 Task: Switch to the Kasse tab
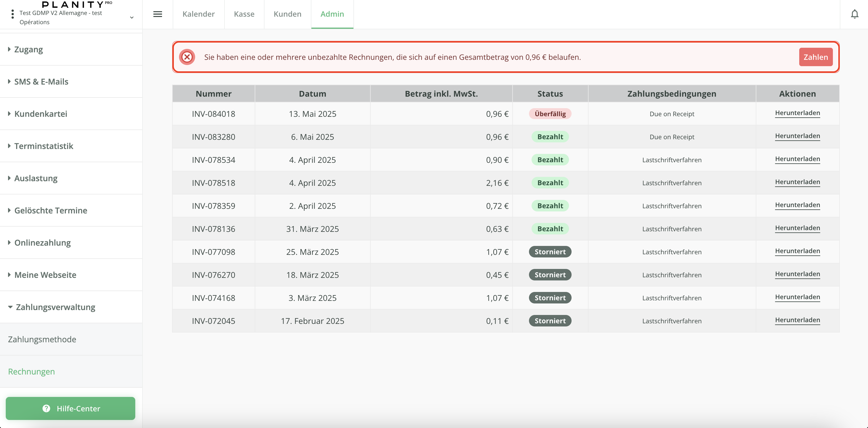coord(244,14)
